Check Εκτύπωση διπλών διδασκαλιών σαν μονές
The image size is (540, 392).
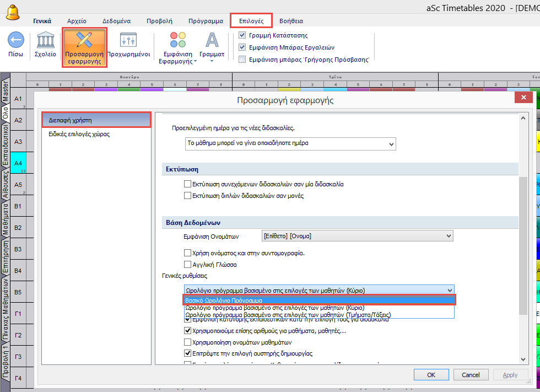pos(188,196)
